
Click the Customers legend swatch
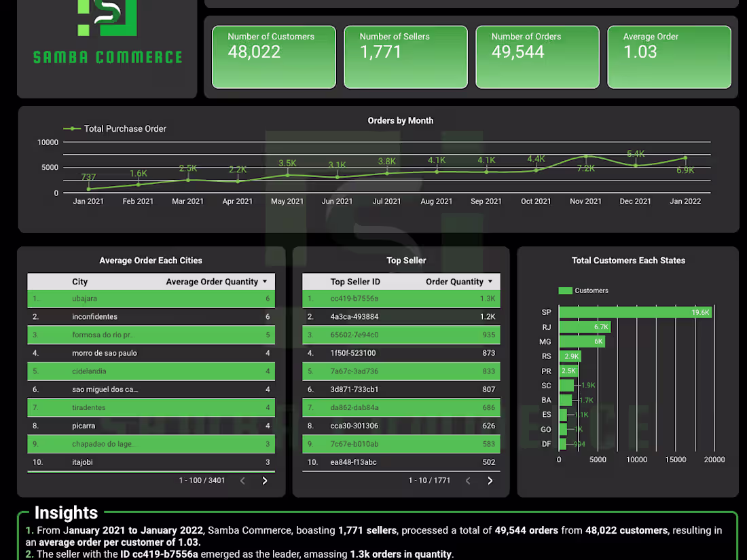[565, 291]
